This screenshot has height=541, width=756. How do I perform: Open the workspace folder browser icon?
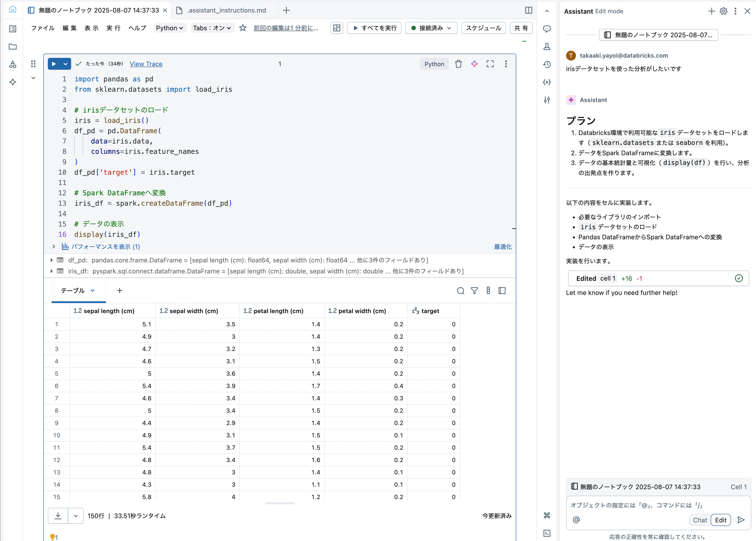click(13, 47)
